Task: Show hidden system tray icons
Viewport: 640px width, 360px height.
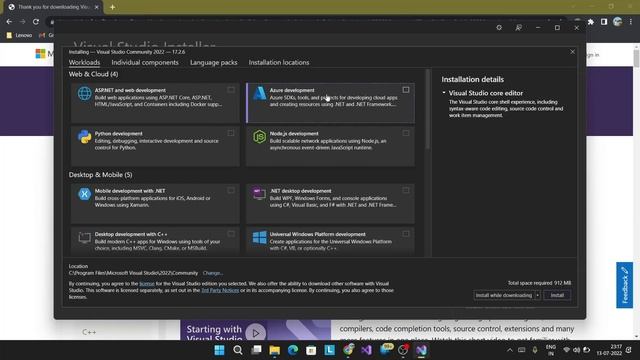Action: pyautogui.click(x=510, y=350)
